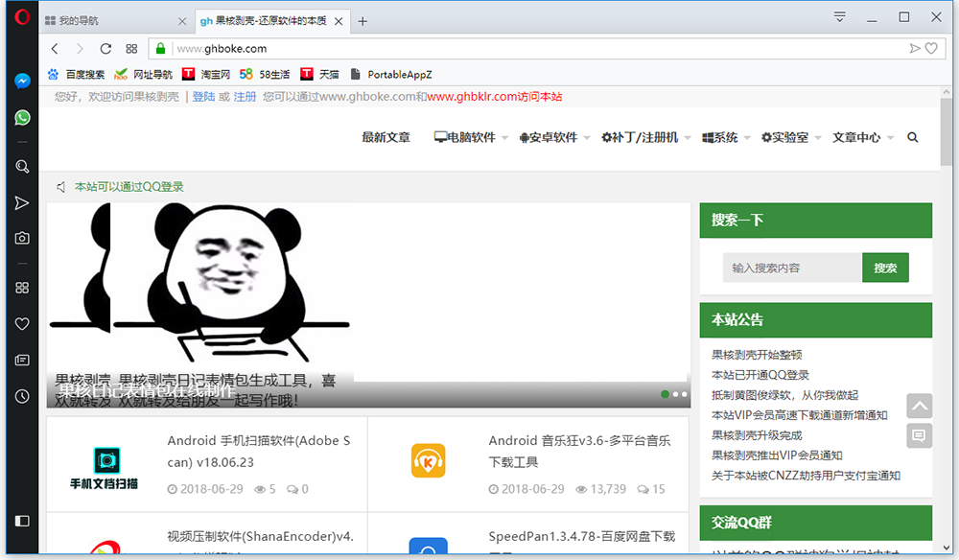Open WhatsApp from the sidebar
Image resolution: width=959 pixels, height=560 pixels.
tap(22, 118)
